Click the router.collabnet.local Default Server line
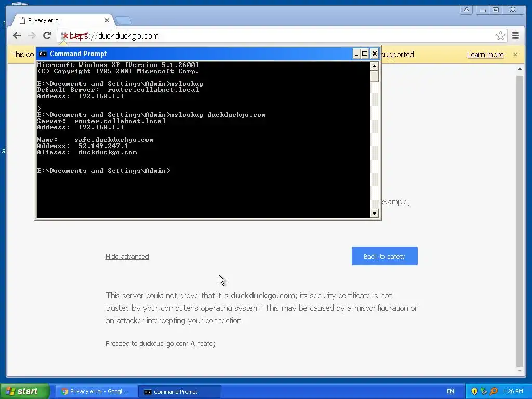The image size is (532, 399). (118, 90)
